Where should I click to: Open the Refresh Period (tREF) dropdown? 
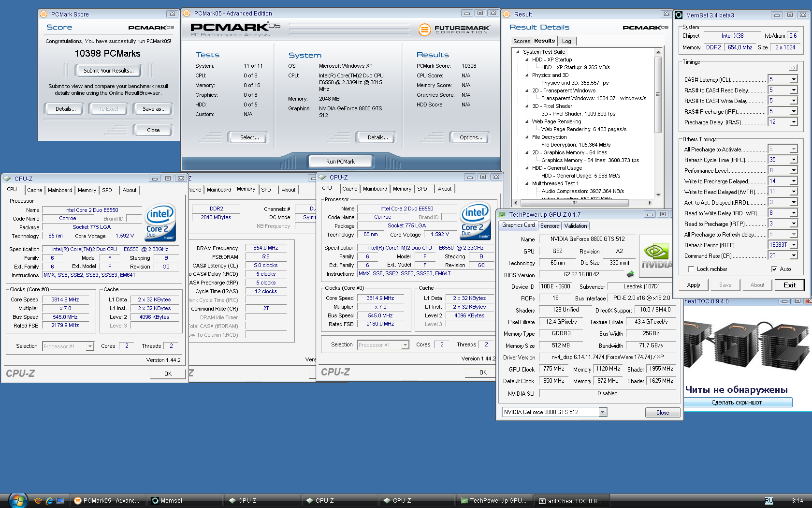[x=794, y=245]
